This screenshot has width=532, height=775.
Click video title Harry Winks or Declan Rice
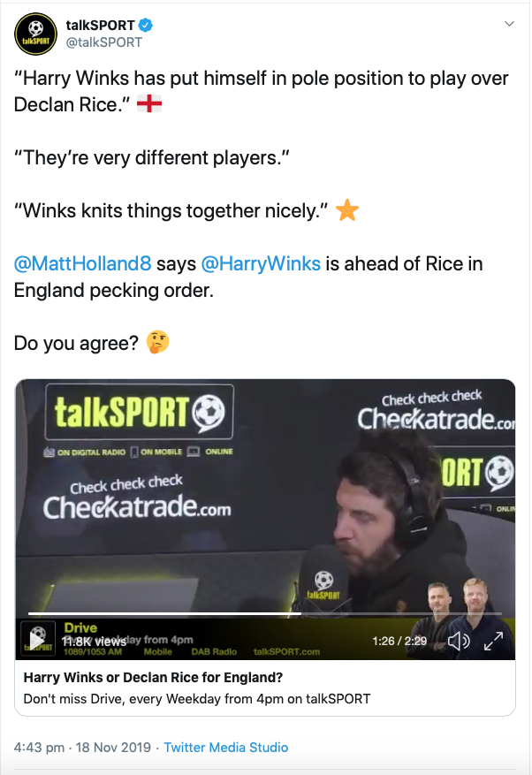coord(153,677)
